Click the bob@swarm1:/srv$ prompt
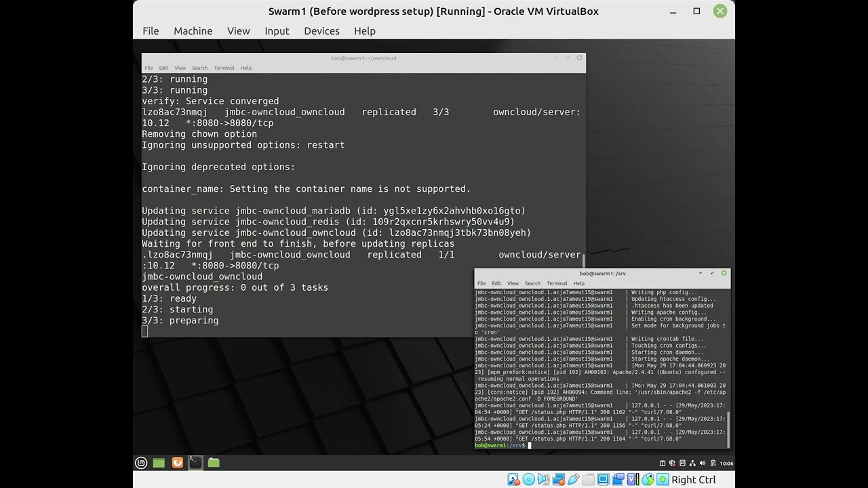Image resolution: width=868 pixels, height=488 pixels. (500, 445)
